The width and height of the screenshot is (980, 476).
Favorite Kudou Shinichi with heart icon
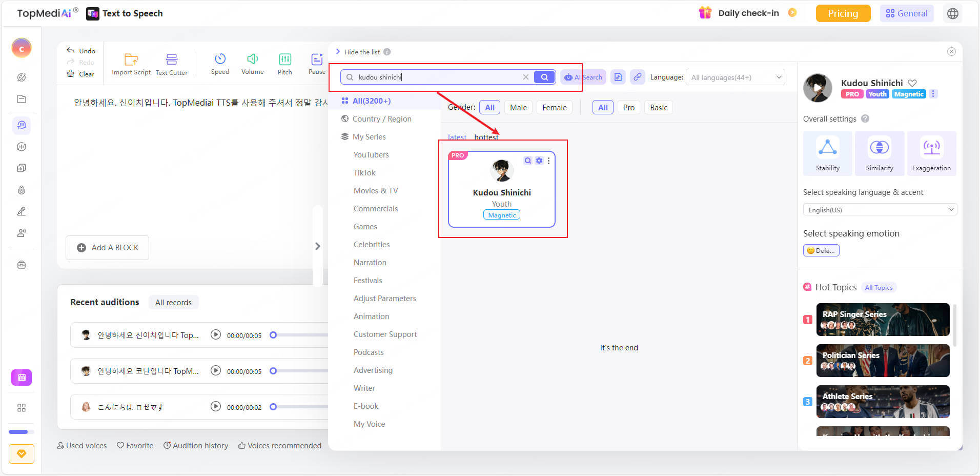tap(912, 83)
